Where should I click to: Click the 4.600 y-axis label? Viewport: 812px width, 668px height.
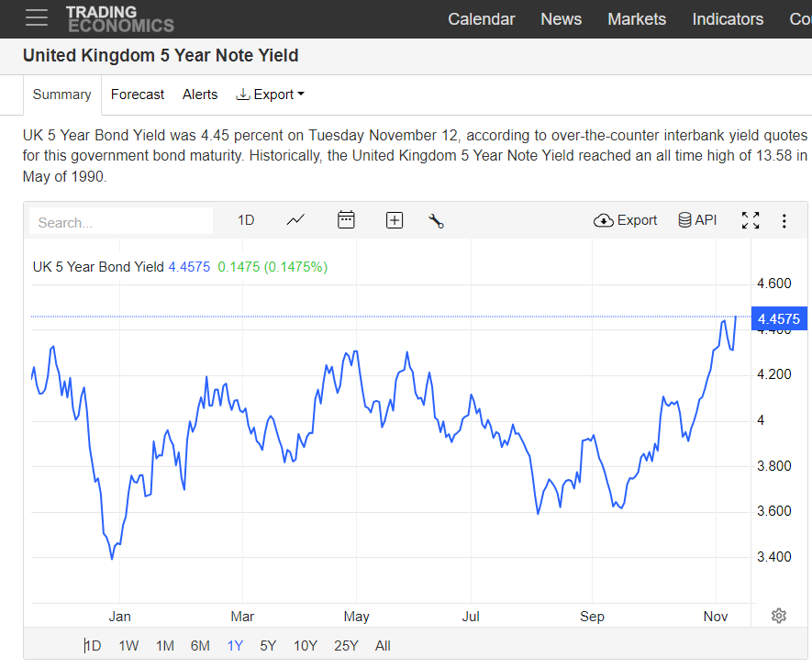[x=774, y=284]
